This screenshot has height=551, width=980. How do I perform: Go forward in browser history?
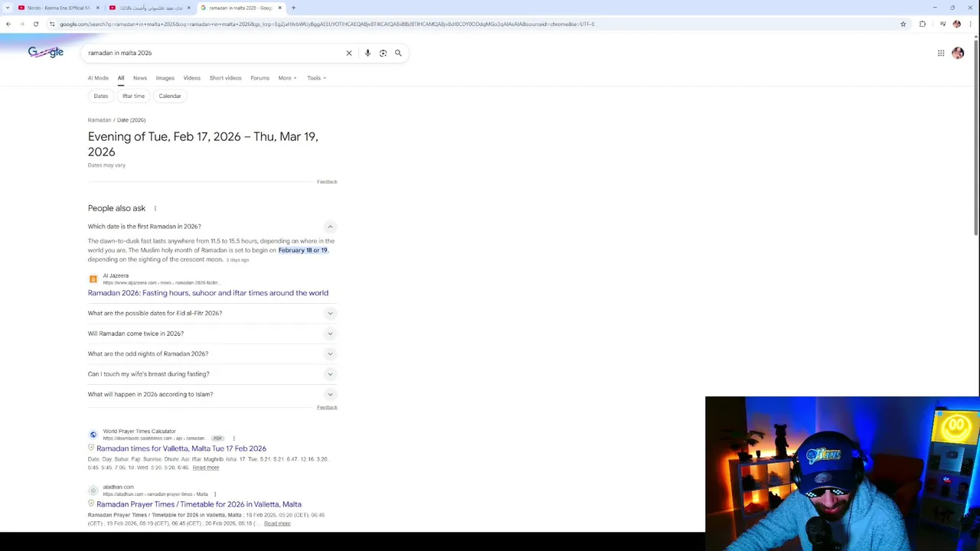pos(21,24)
